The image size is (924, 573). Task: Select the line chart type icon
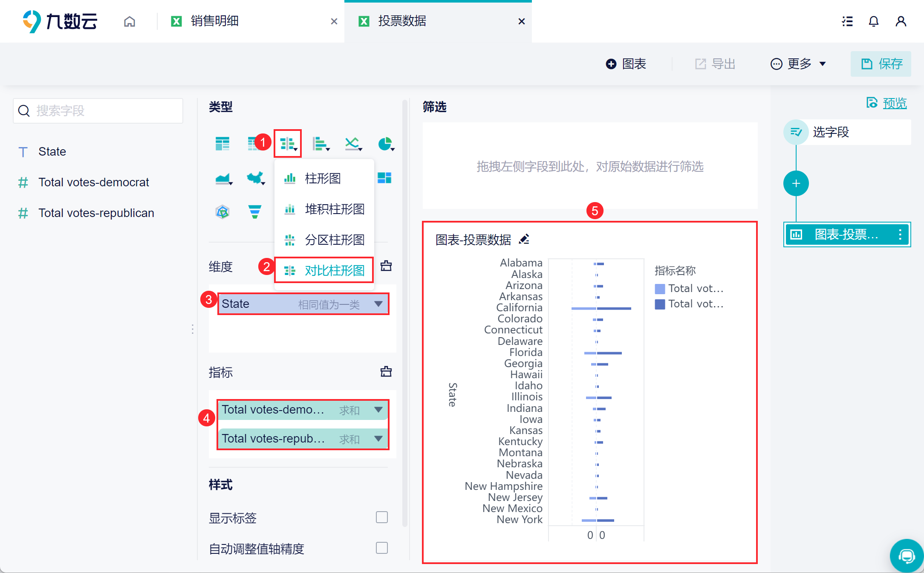click(x=352, y=144)
